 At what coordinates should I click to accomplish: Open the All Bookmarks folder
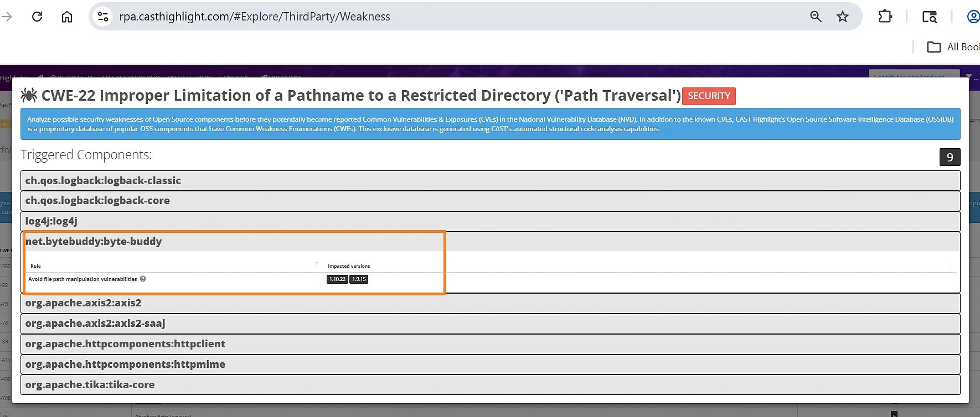(x=953, y=47)
